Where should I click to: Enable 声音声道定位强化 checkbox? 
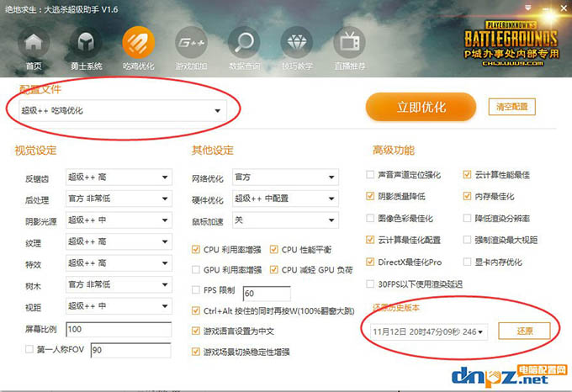click(x=370, y=175)
